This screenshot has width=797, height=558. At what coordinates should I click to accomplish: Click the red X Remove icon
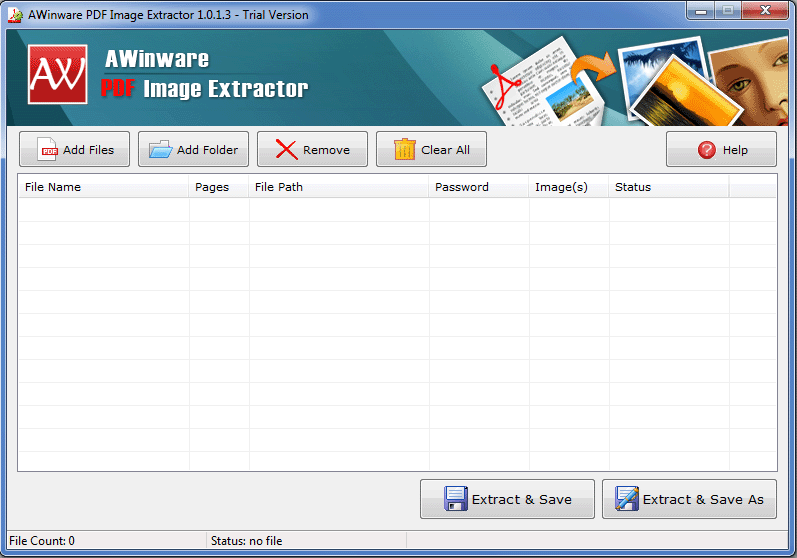pos(286,150)
